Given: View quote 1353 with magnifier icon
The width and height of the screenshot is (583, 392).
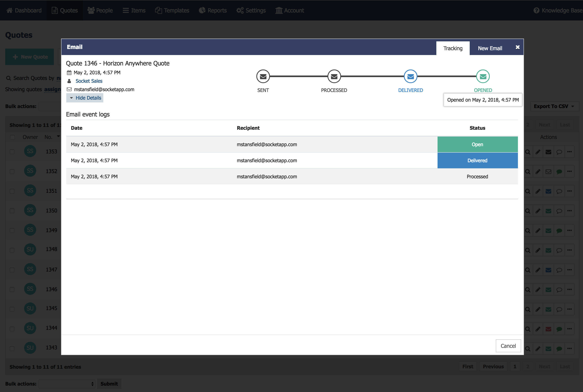Looking at the screenshot, I should click(528, 152).
